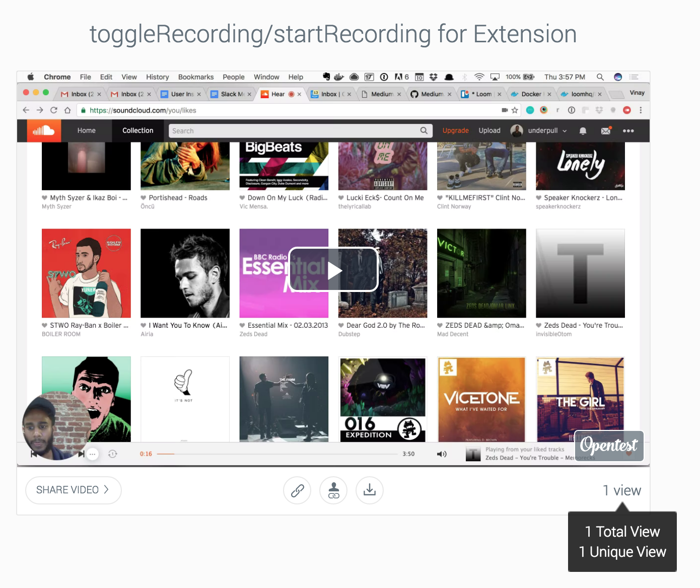Toggle like on 'Down On My Luck'
Image resolution: width=700 pixels, height=588 pixels.
click(242, 198)
